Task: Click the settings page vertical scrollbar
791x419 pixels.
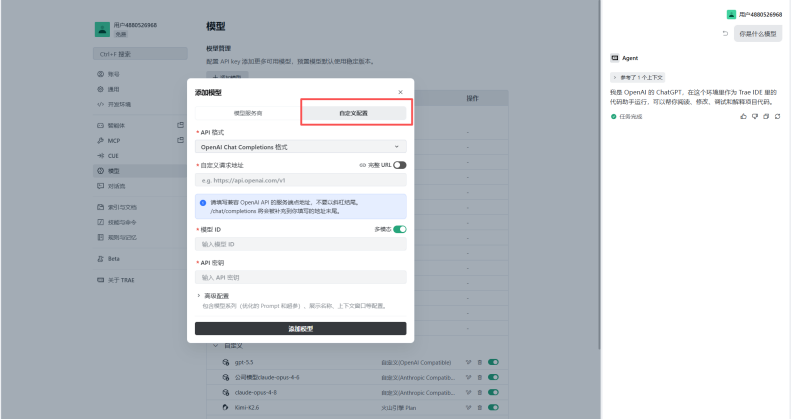Action: click(599, 174)
